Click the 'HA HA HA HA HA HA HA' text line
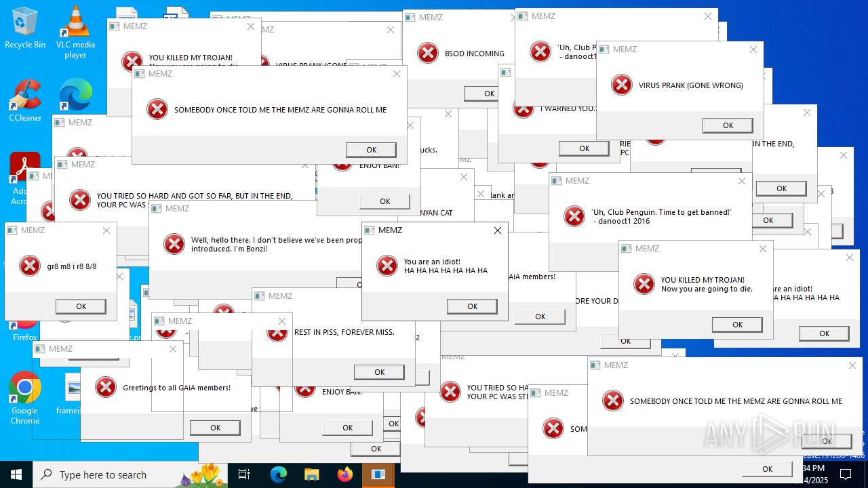Viewport: 868px width, 488px height. [446, 270]
